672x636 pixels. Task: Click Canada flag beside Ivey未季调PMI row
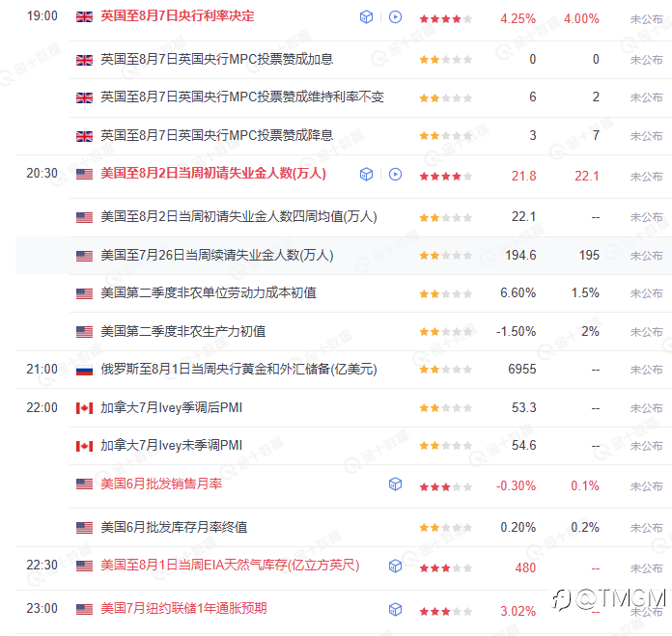(84, 446)
